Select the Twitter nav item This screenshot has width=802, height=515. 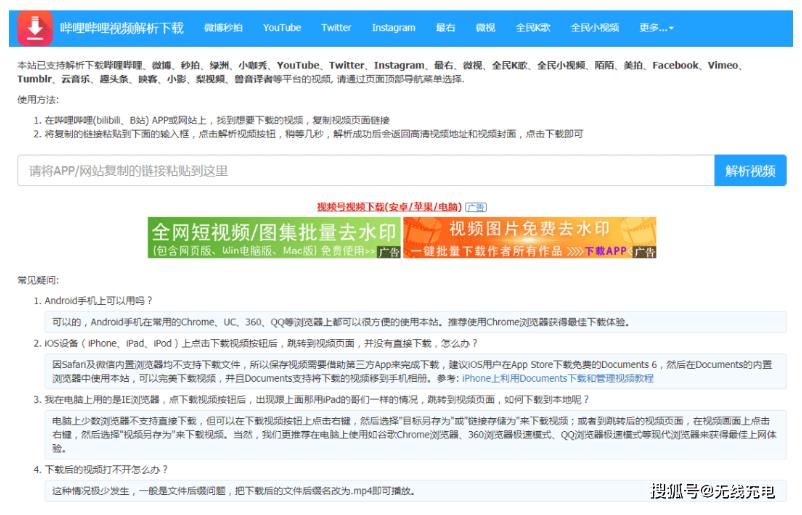pyautogui.click(x=336, y=28)
